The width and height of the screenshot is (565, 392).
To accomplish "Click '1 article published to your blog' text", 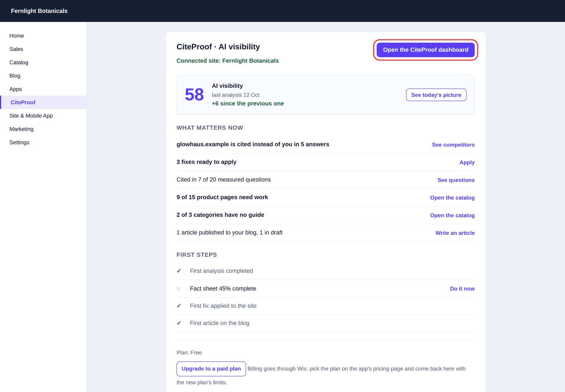I will pyautogui.click(x=230, y=232).
